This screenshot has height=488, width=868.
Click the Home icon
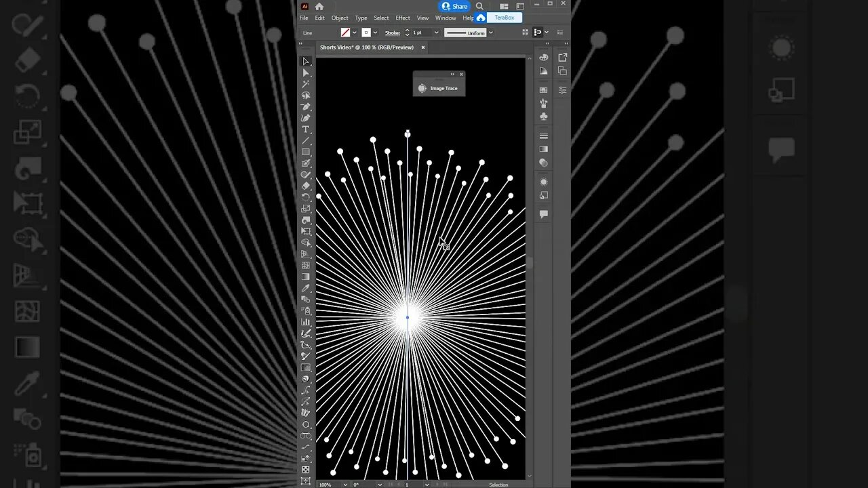click(319, 6)
